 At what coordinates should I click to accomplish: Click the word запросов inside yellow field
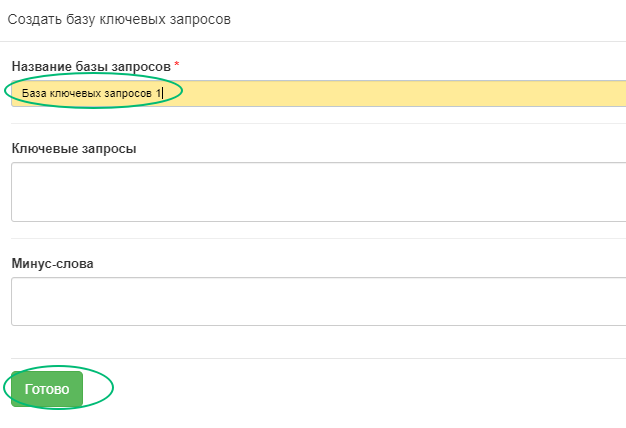coord(127,94)
